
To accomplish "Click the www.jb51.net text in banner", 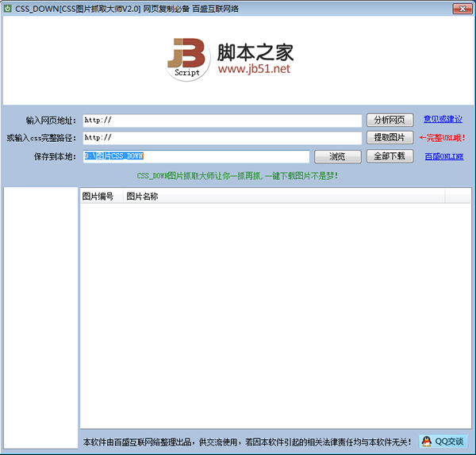I will pyautogui.click(x=254, y=69).
